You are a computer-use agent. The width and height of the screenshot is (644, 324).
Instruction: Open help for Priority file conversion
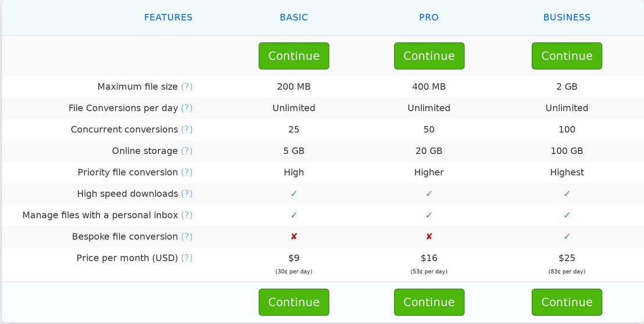pyautogui.click(x=187, y=172)
